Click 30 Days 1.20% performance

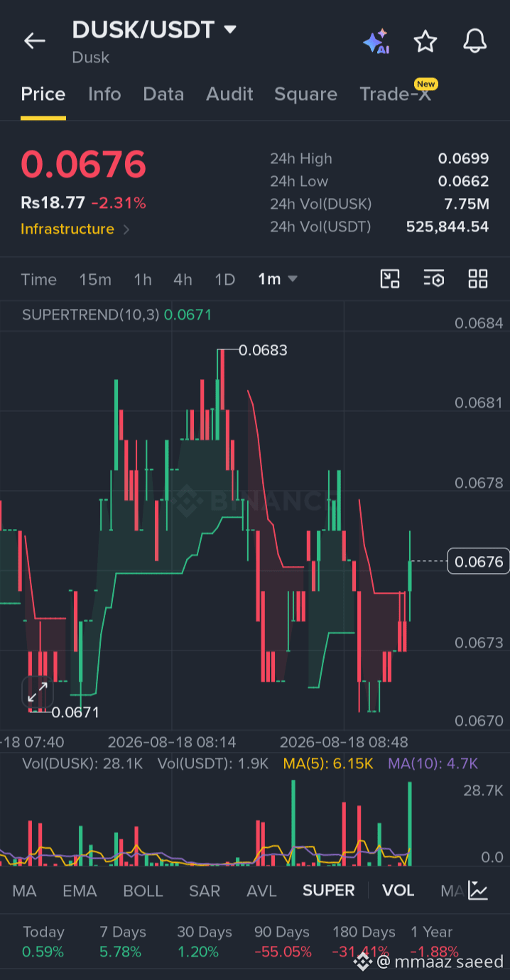pos(205,942)
